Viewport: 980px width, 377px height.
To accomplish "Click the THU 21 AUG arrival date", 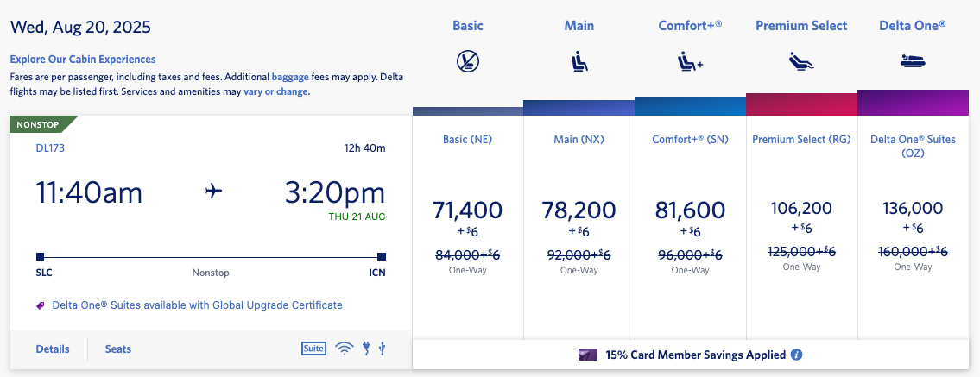I will coord(357,217).
